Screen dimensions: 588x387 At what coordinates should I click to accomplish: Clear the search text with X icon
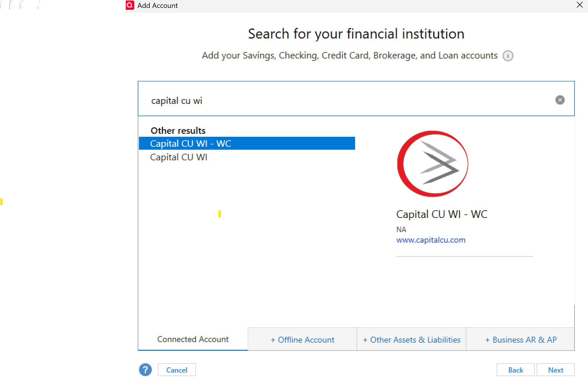pos(560,100)
